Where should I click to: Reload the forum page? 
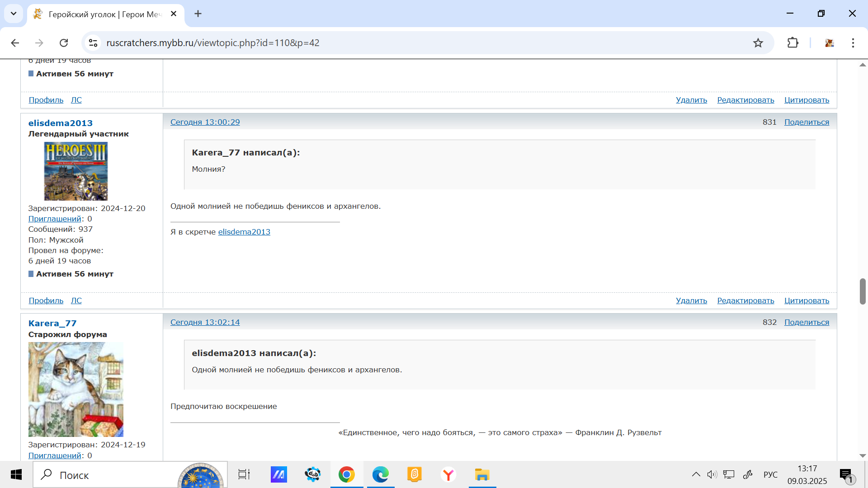[64, 43]
